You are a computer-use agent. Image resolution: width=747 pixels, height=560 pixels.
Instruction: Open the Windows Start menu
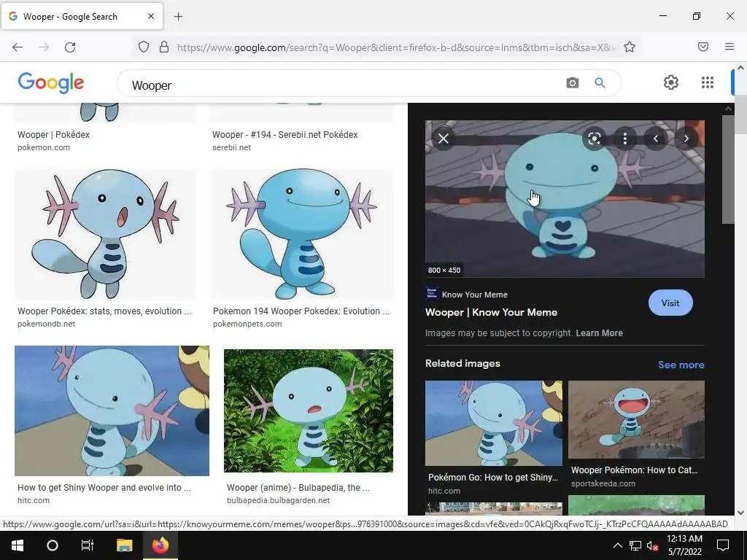click(x=18, y=545)
